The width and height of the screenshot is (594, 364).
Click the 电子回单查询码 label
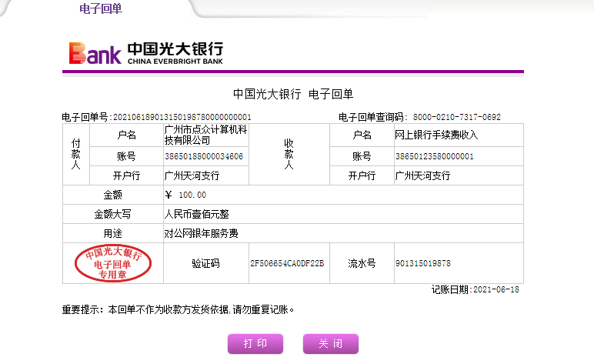point(372,117)
